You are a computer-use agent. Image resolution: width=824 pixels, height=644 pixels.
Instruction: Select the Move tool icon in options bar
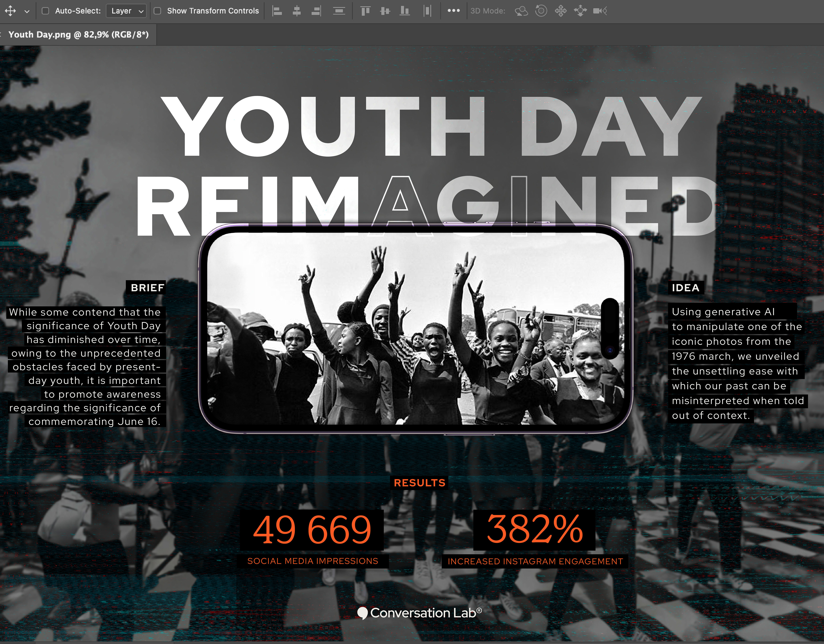coord(10,11)
